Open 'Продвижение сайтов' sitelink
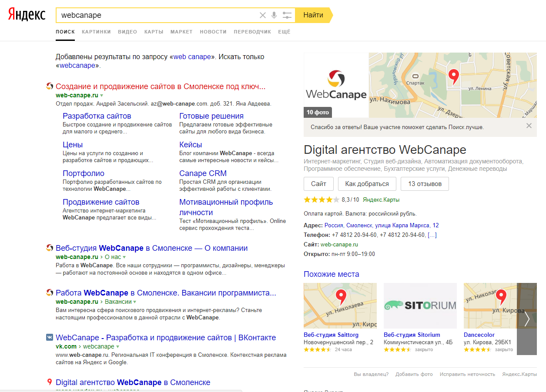The width and height of the screenshot is (546, 392). tap(101, 202)
